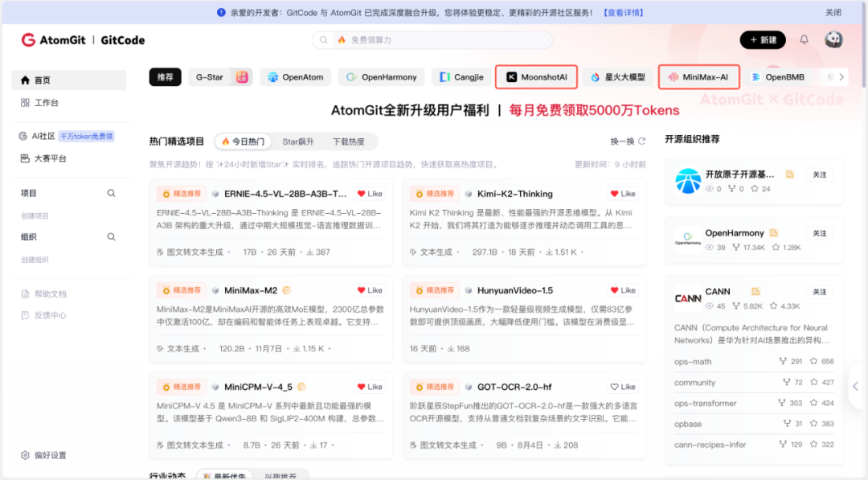Open the user avatar menu
Screen dimensions: 868x480
(x=833, y=40)
